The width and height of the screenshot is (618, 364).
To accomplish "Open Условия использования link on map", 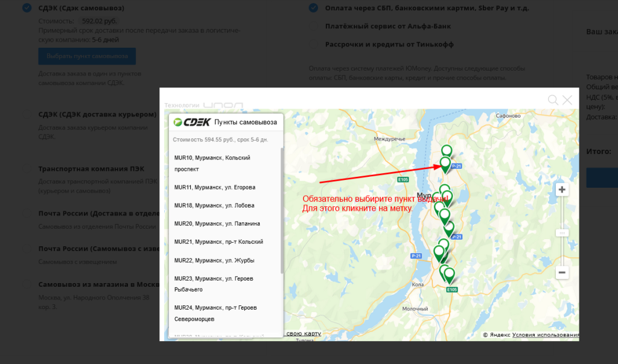I will (546, 335).
